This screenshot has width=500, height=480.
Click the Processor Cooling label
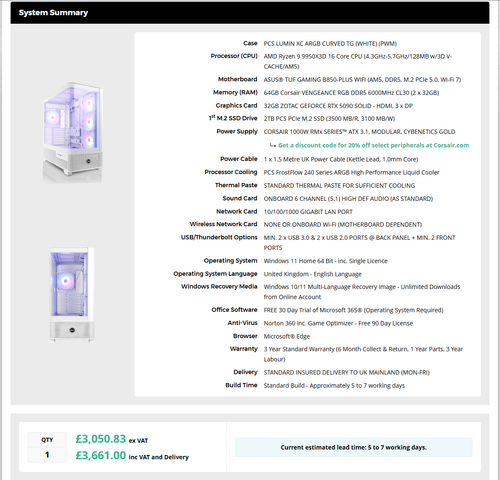click(x=231, y=172)
